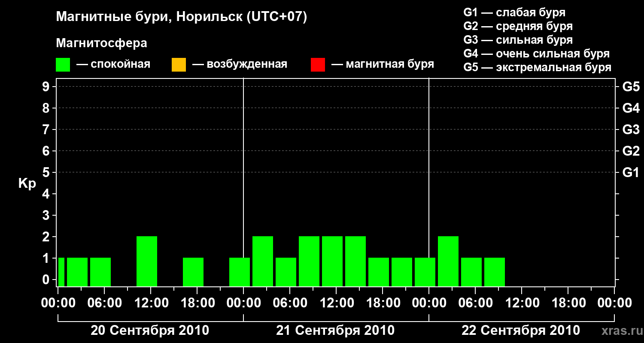Click the Kp 1 bar near 06:00 on 21 September
Viewport: 644px width, 343px height.
click(x=286, y=272)
